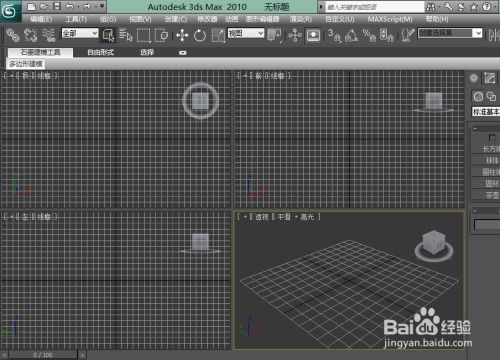Open the 渲染(R) menu
The width and height of the screenshot is (500, 360).
(x=301, y=19)
